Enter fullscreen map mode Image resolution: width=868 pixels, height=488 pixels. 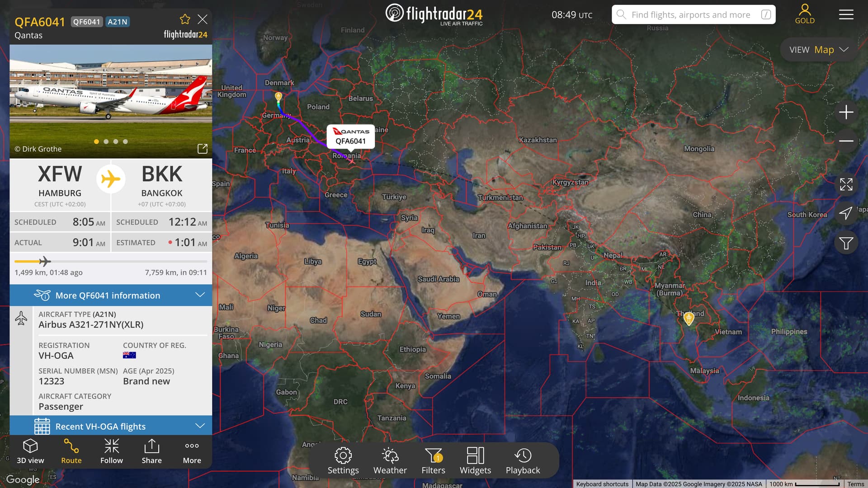click(x=846, y=184)
